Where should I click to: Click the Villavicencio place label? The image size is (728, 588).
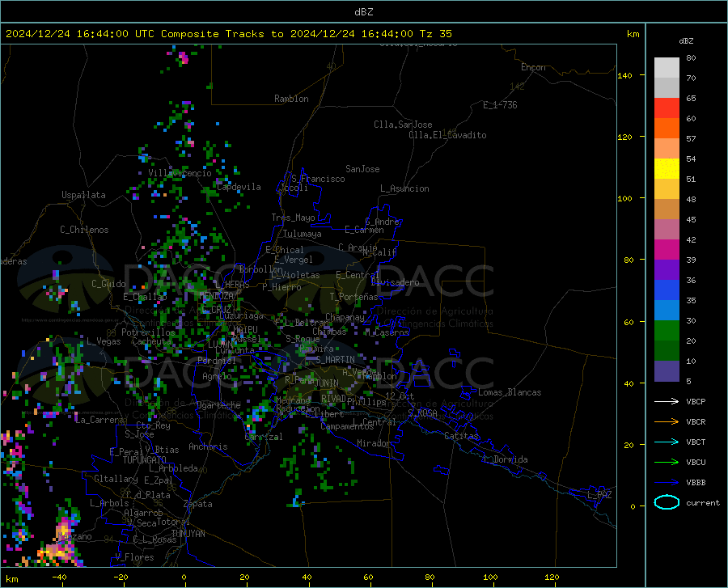180,173
